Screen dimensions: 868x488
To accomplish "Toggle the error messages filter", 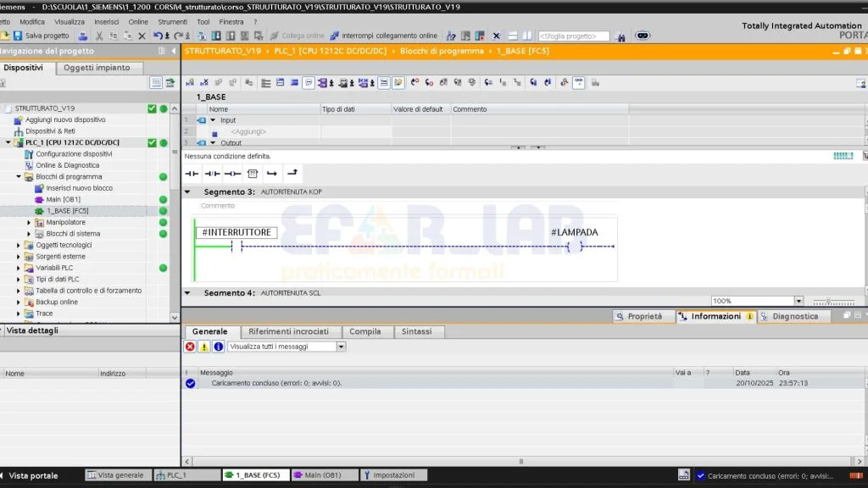I will pos(190,347).
